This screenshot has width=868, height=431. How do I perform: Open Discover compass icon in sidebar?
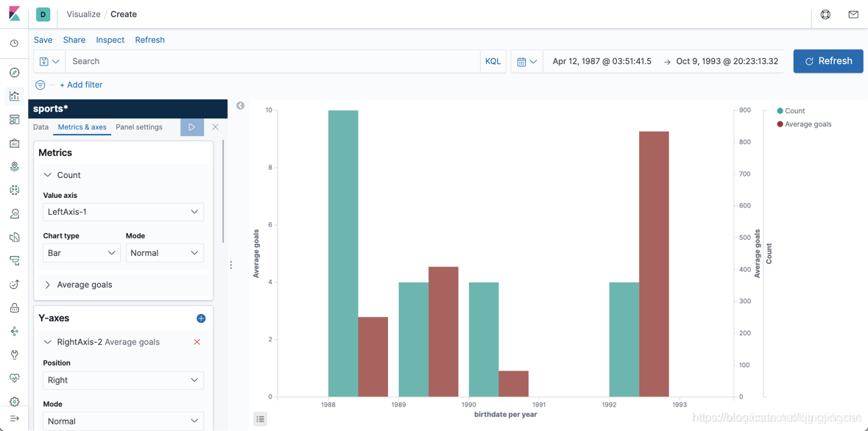(15, 73)
